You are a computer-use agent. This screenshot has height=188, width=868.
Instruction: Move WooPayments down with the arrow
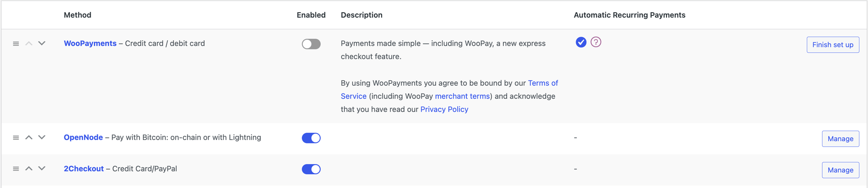(42, 43)
